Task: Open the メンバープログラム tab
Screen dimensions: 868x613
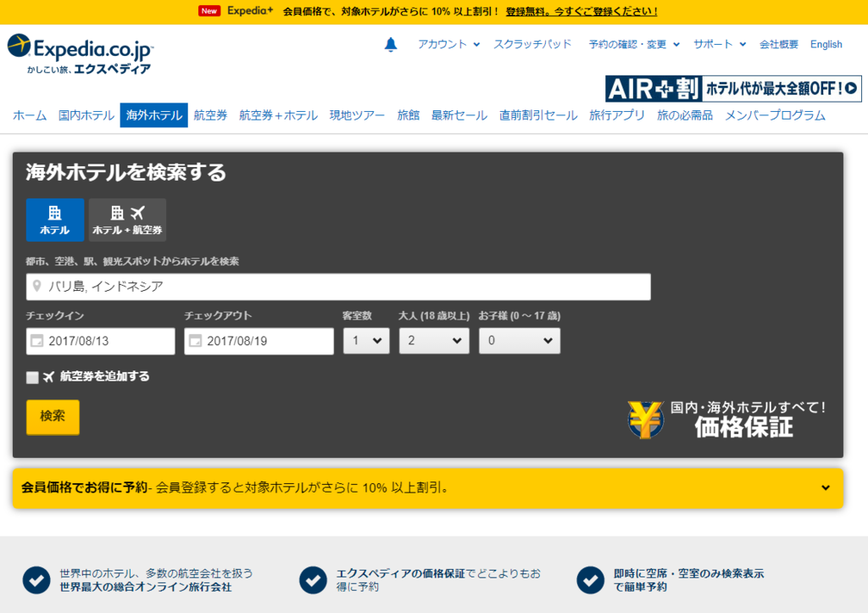Action: (775, 115)
